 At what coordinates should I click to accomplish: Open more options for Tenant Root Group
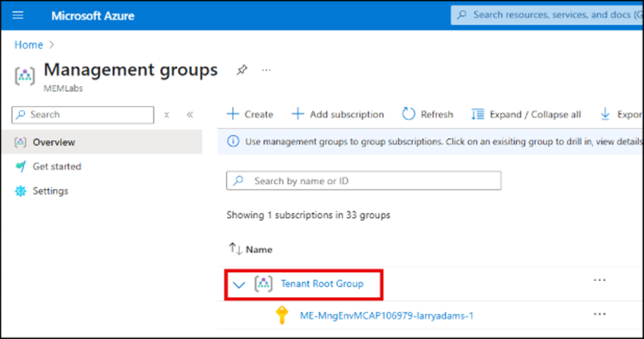tap(599, 280)
